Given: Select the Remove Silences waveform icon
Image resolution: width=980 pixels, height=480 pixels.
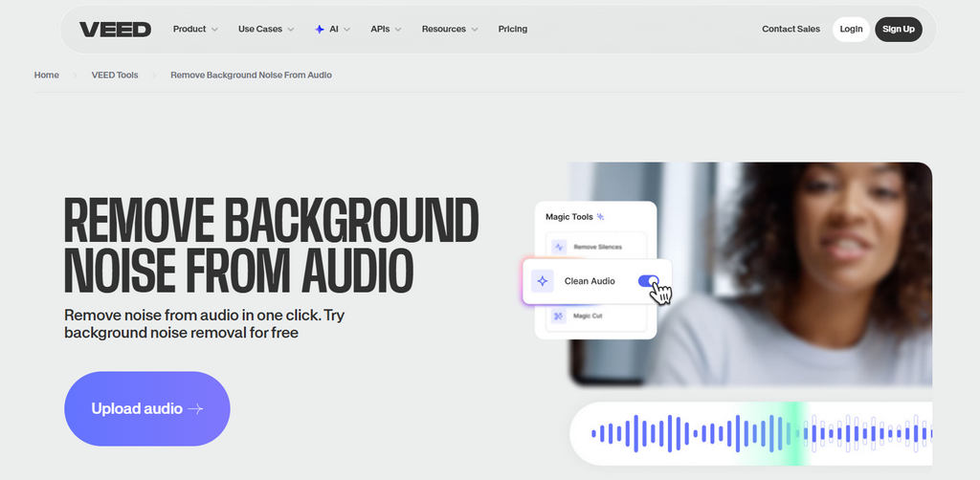Looking at the screenshot, I should point(559,247).
